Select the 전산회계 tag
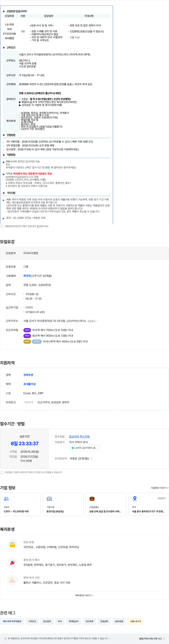 (x=89, y=621)
